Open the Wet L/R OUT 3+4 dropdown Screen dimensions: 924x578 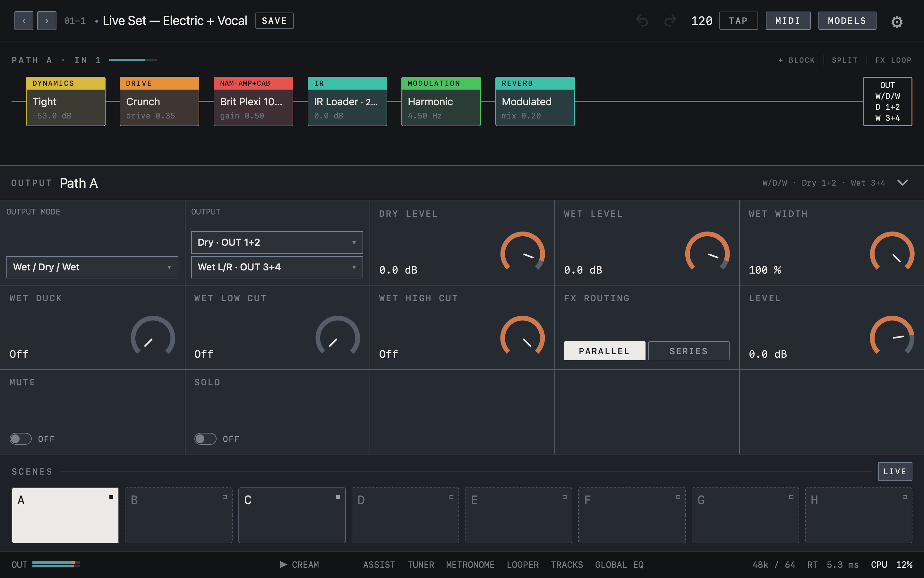[277, 267]
